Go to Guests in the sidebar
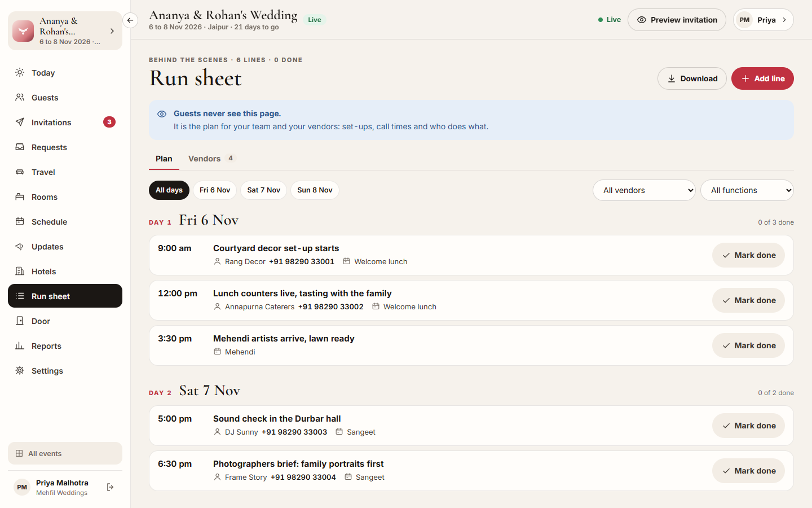 tap(65, 98)
